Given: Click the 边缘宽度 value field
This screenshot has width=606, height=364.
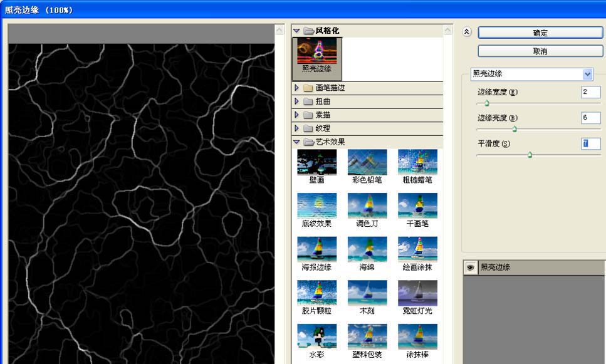Looking at the screenshot, I should (591, 92).
